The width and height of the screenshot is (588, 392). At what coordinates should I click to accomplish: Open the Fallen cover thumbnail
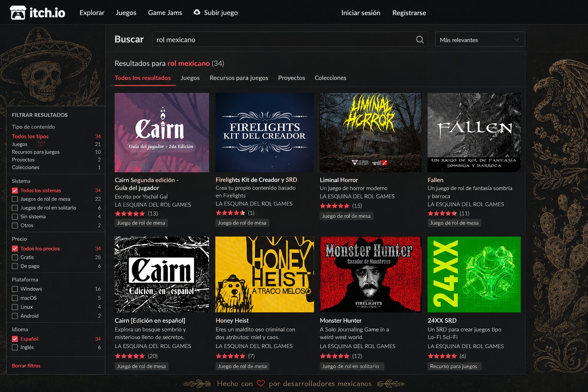point(474,132)
